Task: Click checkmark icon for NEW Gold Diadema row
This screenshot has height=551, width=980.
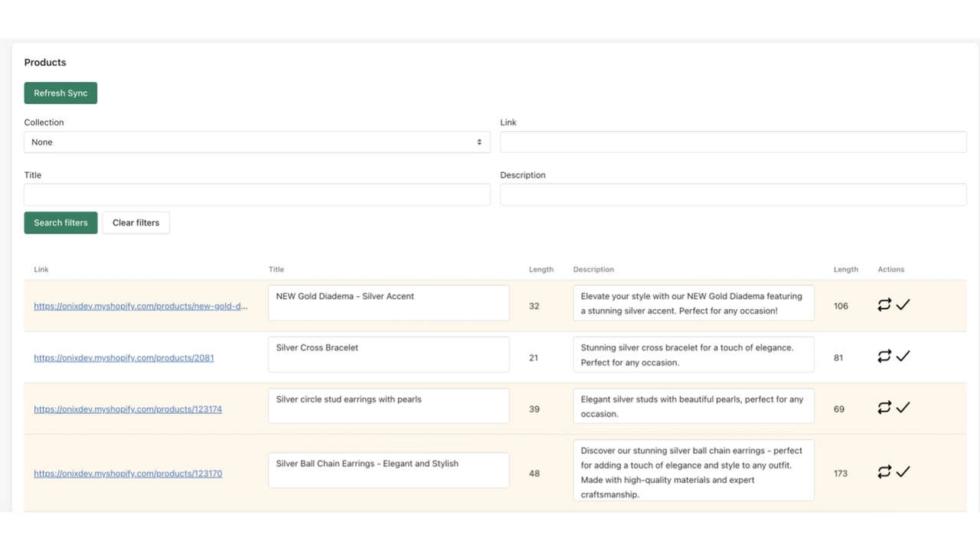Action: [903, 305]
